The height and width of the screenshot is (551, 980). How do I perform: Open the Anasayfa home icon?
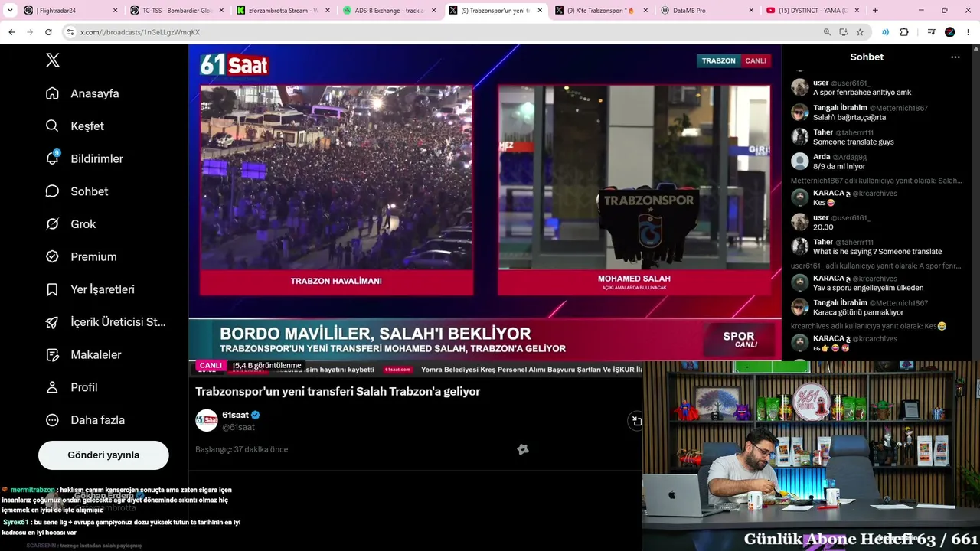click(x=52, y=93)
